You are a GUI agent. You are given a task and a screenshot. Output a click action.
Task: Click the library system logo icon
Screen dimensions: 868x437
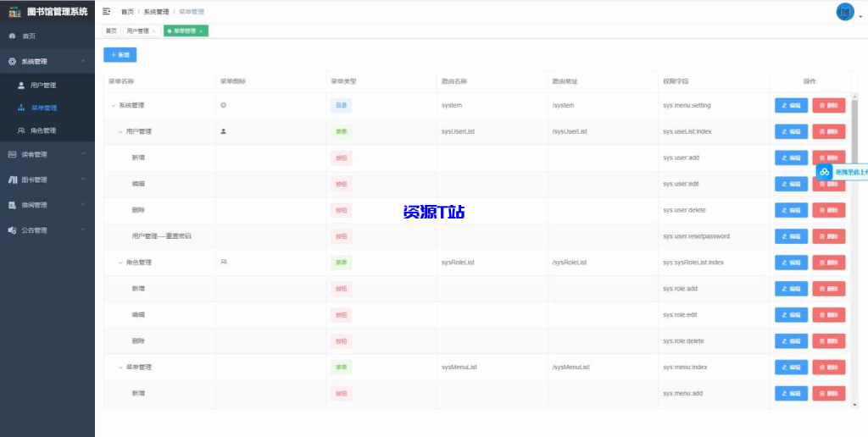pyautogui.click(x=14, y=11)
